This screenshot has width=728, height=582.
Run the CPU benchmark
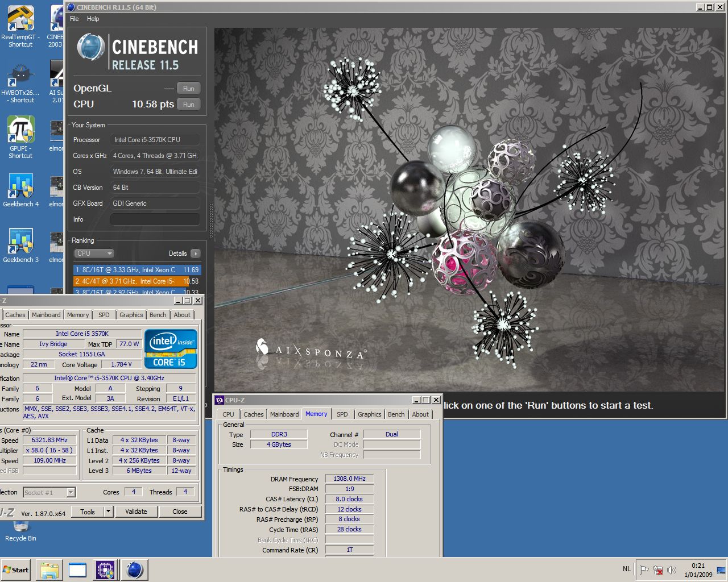coord(188,105)
